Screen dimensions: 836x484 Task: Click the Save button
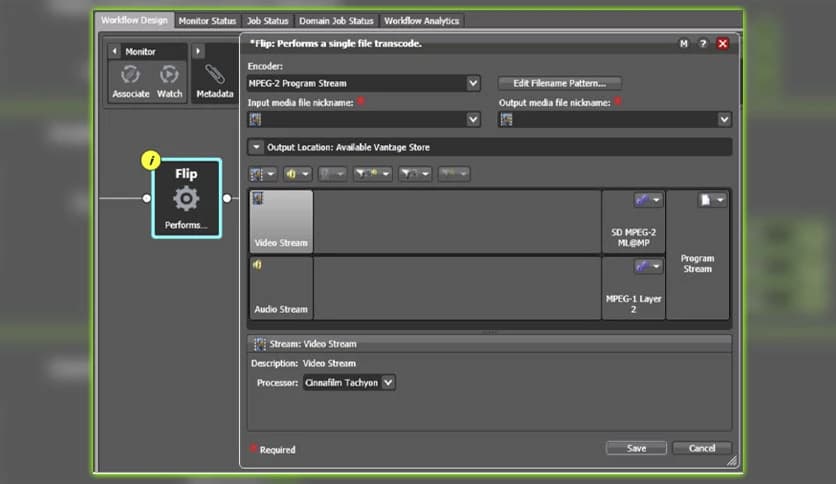point(636,448)
